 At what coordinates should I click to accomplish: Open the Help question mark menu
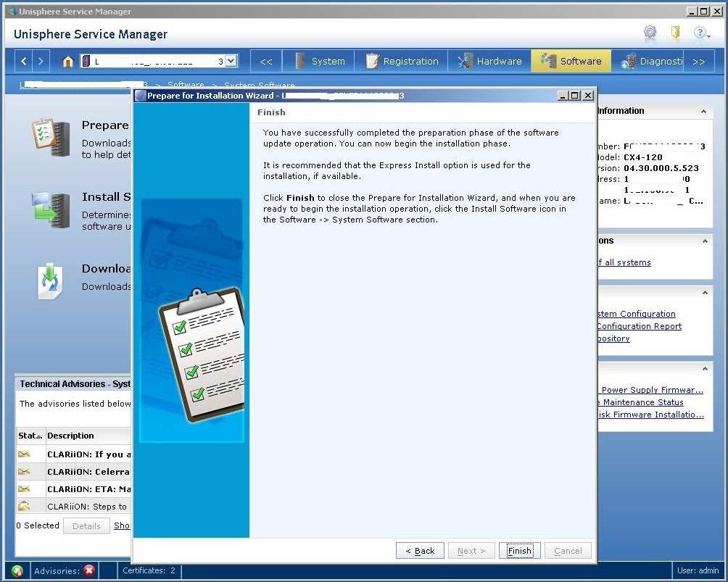coord(701,33)
